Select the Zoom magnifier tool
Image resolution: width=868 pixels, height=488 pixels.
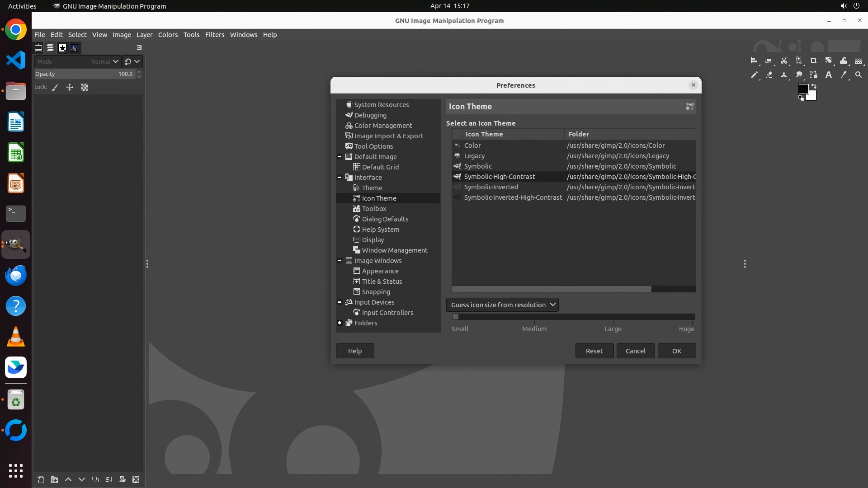pos(859,75)
